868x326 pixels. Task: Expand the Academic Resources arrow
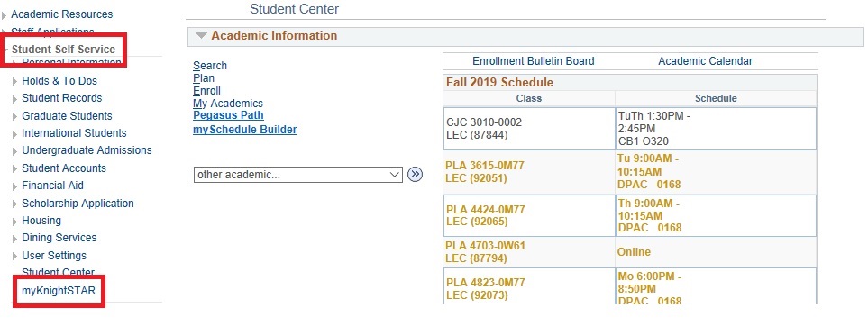(x=5, y=15)
